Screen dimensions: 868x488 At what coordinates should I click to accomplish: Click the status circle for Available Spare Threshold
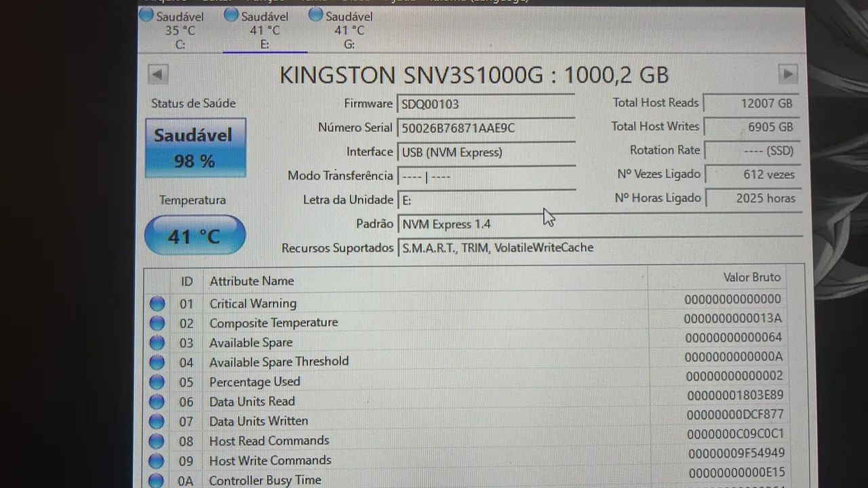coord(157,363)
